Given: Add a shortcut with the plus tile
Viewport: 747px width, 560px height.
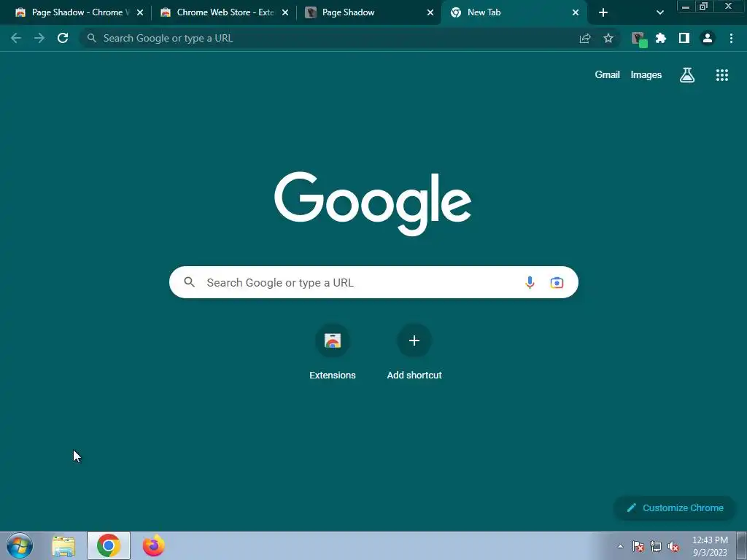Looking at the screenshot, I should pyautogui.click(x=414, y=352).
